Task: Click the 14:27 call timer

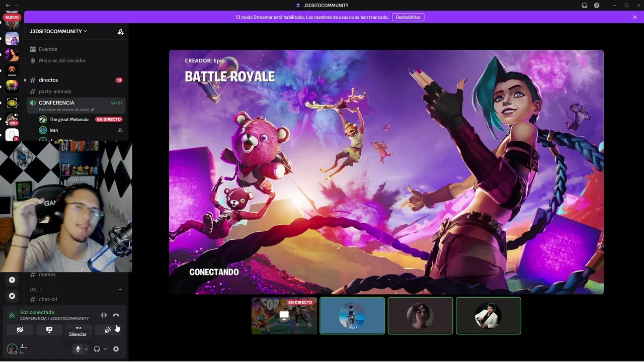Action: [x=117, y=103]
